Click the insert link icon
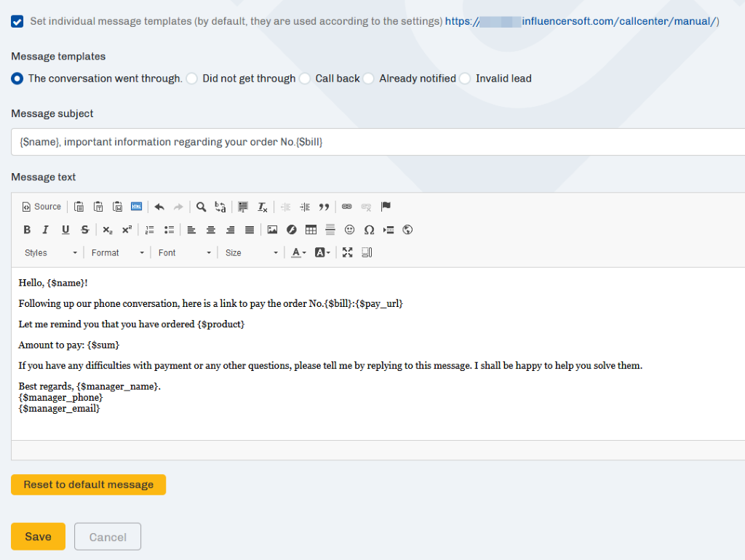 coord(347,207)
